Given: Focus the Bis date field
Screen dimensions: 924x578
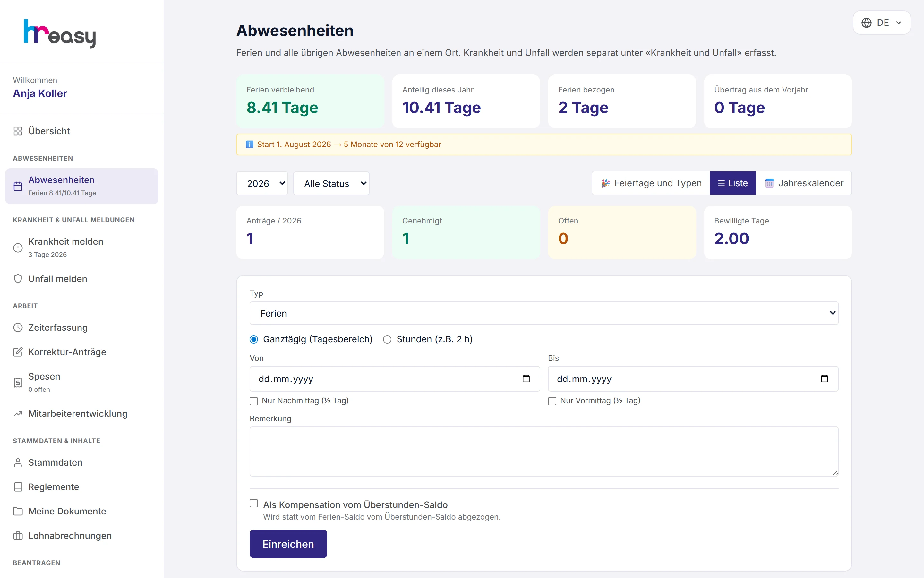Looking at the screenshot, I should click(693, 379).
